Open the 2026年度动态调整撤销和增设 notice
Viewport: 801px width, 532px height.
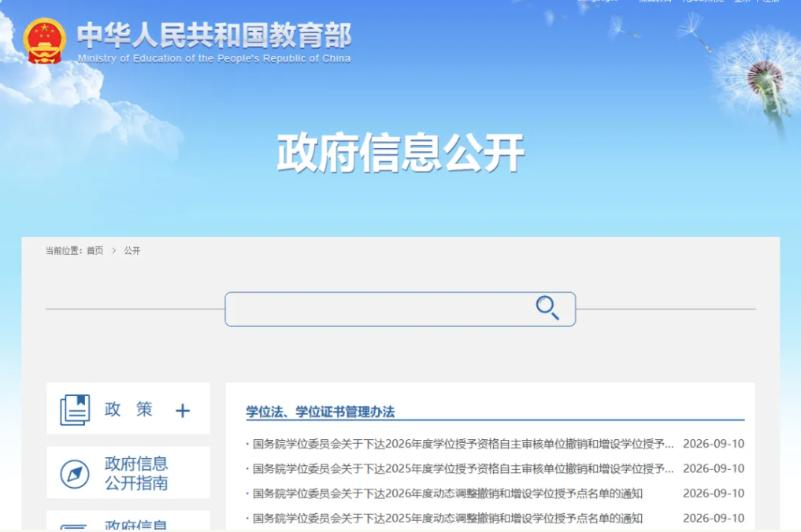coord(447,493)
